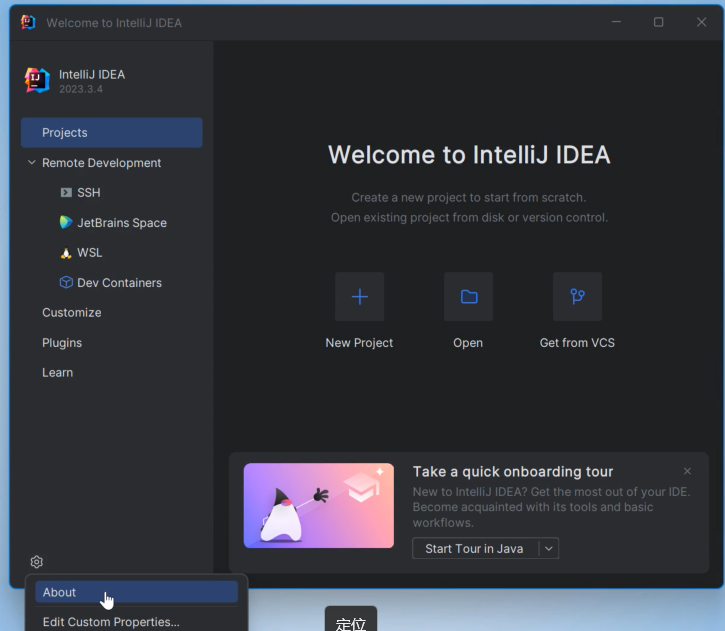Open the Customize section
The height and width of the screenshot is (631, 725).
pos(72,312)
